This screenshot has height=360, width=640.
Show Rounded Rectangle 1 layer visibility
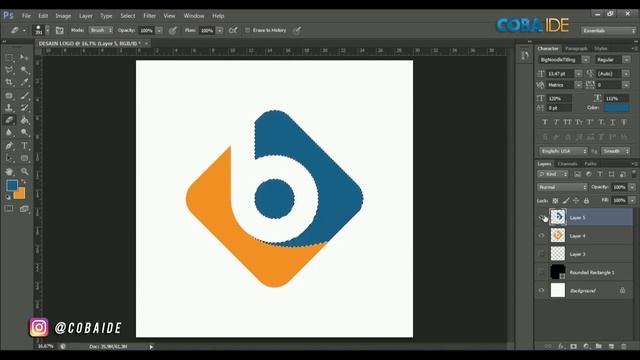click(542, 272)
